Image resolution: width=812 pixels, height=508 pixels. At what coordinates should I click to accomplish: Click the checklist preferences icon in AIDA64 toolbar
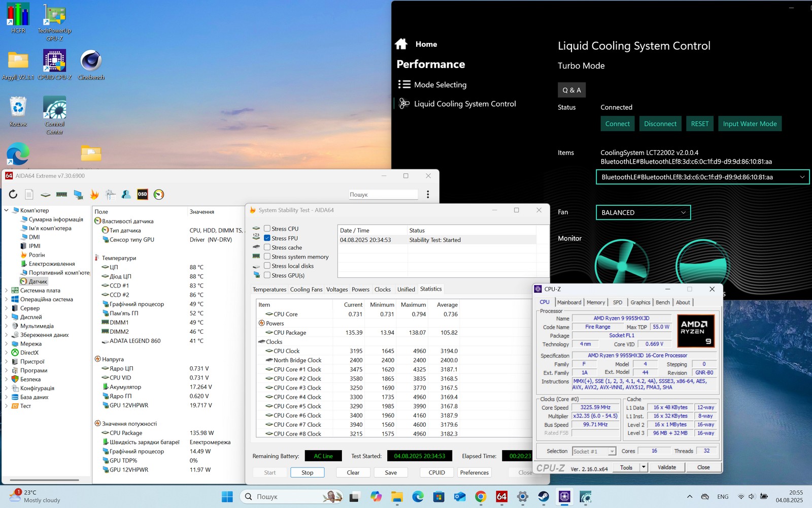[110, 194]
